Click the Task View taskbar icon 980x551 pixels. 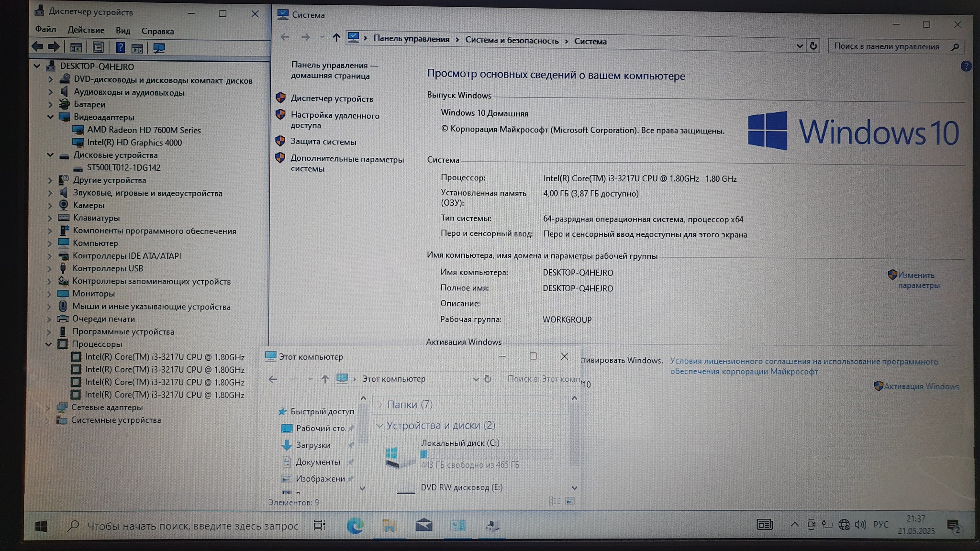[x=319, y=525]
